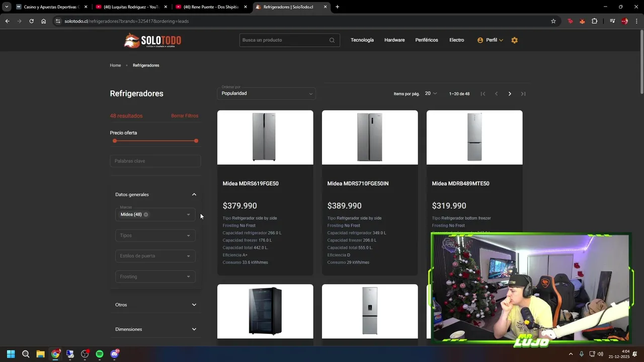
Task: Open items per page dropdown showing 20
Action: (x=431, y=94)
